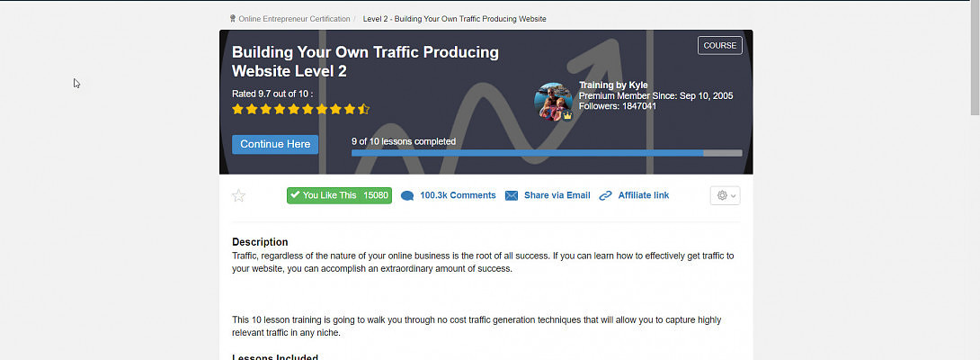The width and height of the screenshot is (980, 360).
Task: Click the Training by Kyle text
Action: 613,85
